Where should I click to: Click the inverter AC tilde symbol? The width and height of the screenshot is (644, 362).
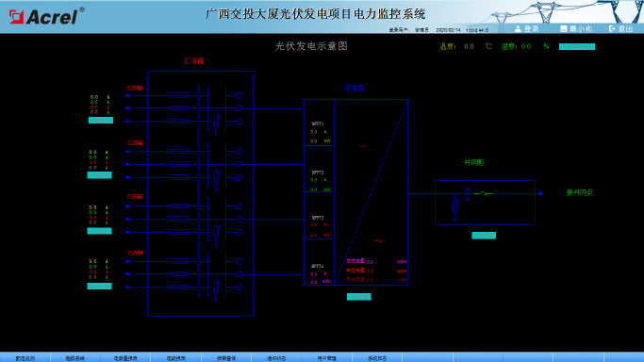click(x=379, y=241)
